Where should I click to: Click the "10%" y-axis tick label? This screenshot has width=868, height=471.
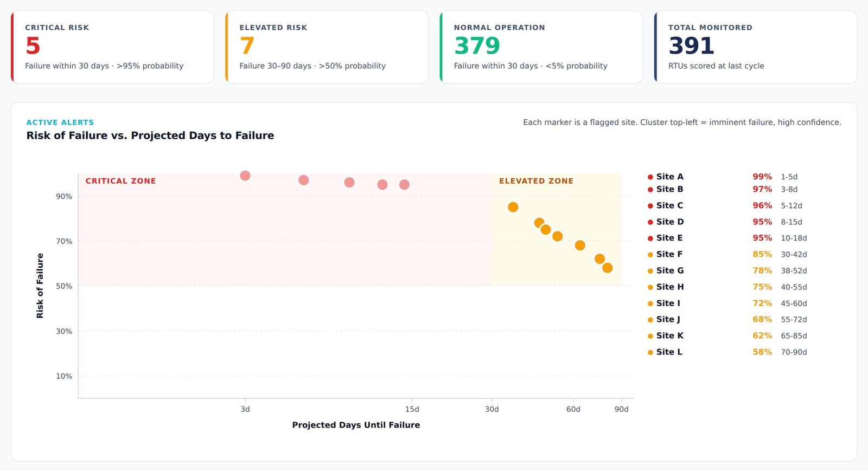(x=64, y=376)
